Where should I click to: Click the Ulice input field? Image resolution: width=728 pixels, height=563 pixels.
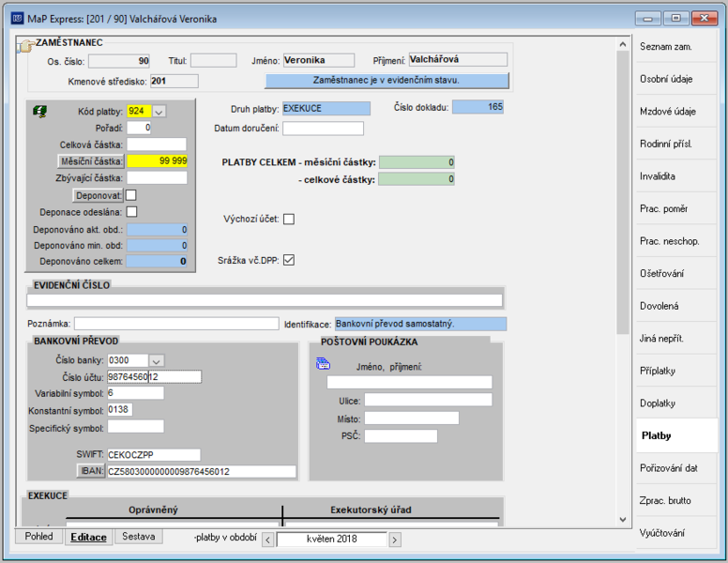pyautogui.click(x=428, y=400)
